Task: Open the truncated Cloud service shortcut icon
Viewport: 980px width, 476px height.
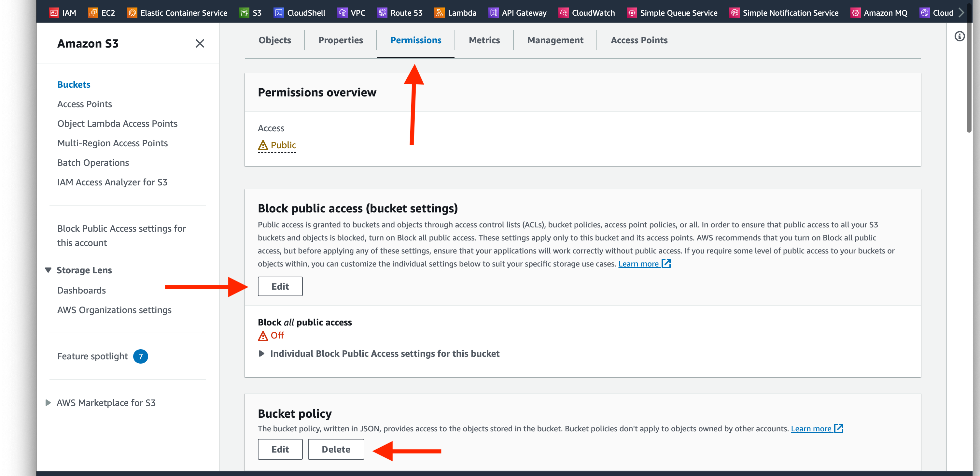Action: pyautogui.click(x=924, y=13)
